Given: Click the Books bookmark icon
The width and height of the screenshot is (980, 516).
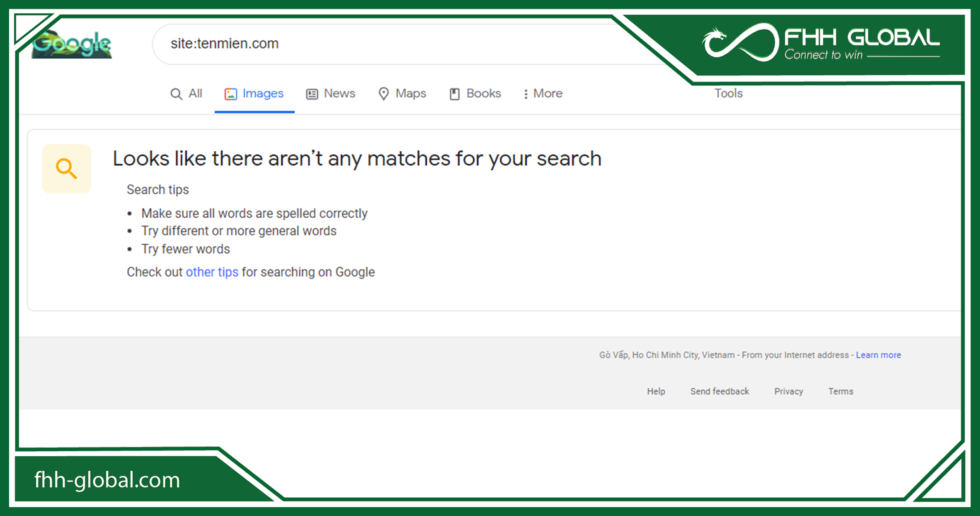Looking at the screenshot, I should pyautogui.click(x=455, y=94).
